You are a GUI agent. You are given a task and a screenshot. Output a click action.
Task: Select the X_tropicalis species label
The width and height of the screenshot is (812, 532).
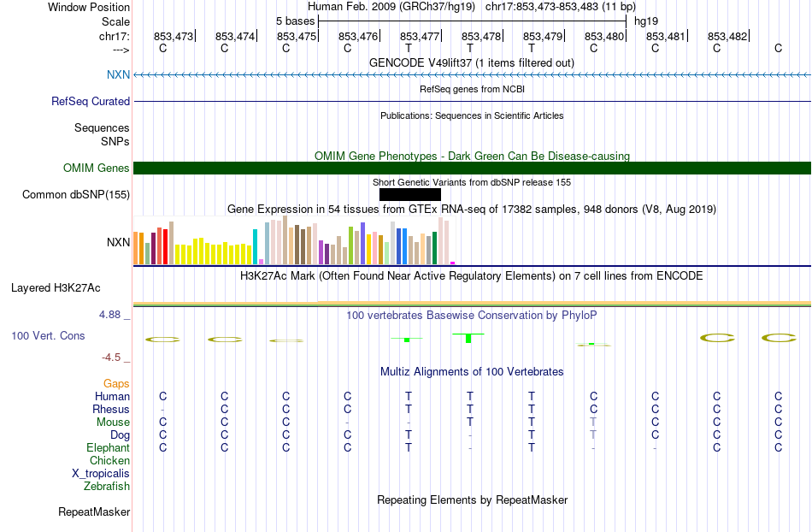click(101, 474)
